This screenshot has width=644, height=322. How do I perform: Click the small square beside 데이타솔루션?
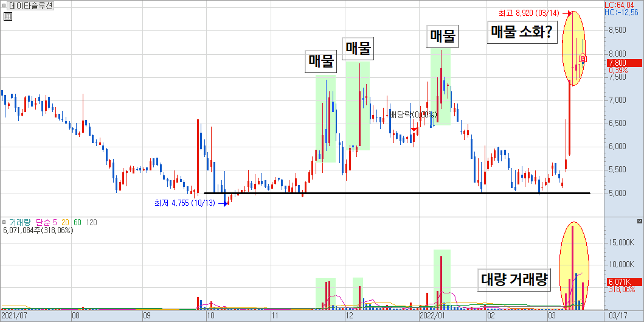click(4, 6)
